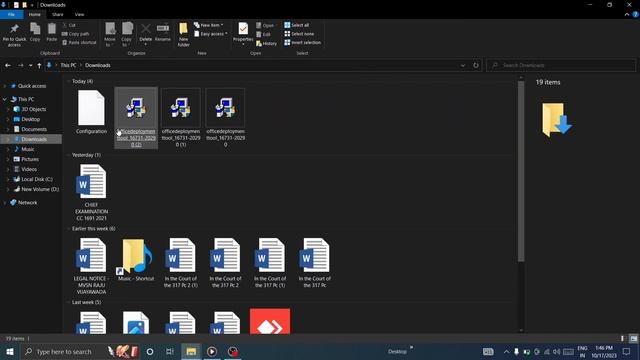Click the Forward navigation arrow
Viewport: 640px width, 360px height.
20,65
